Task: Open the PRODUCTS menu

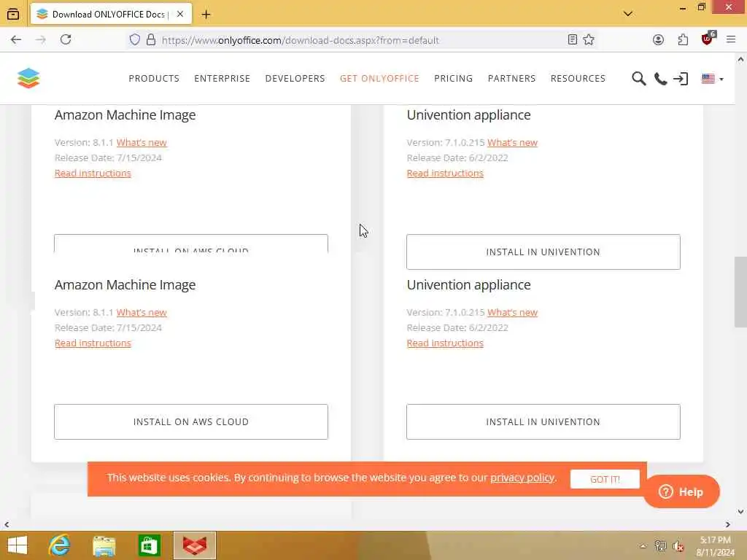Action: click(x=154, y=78)
